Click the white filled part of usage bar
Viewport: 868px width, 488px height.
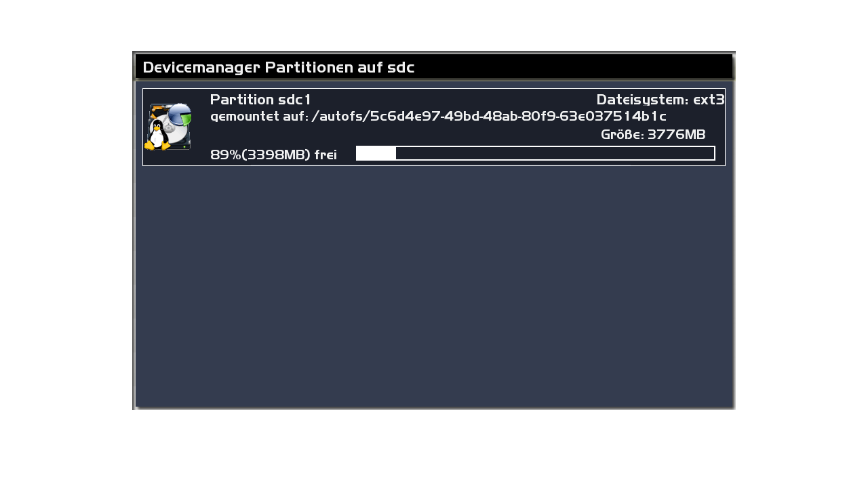[376, 153]
